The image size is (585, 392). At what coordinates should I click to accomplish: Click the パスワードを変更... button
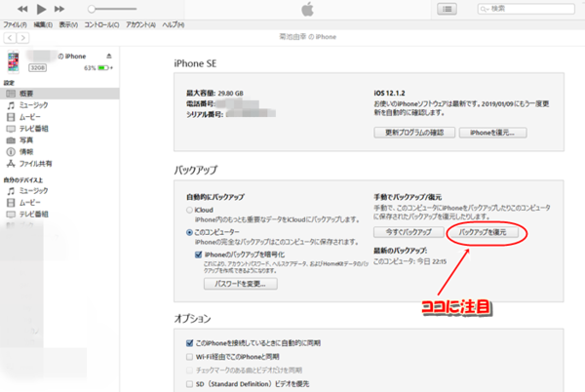[x=240, y=284]
